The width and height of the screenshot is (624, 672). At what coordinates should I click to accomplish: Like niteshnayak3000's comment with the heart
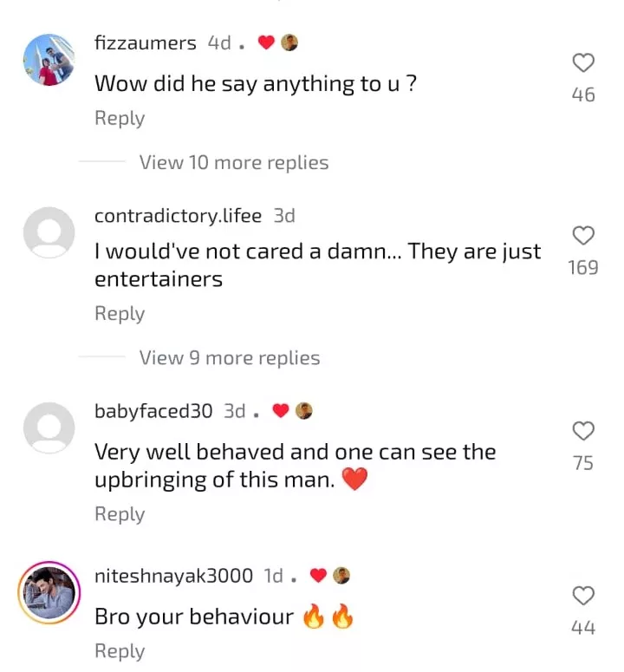584,596
